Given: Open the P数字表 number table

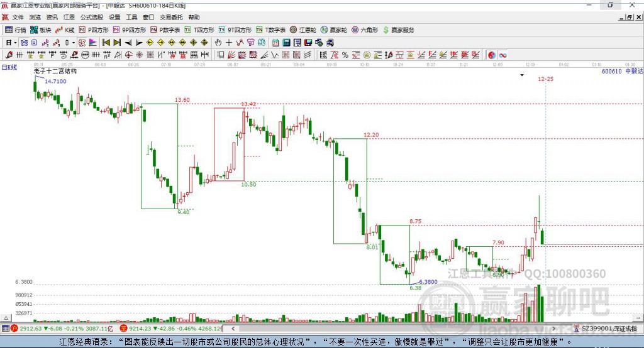Looking at the screenshot, I should 165,30.
